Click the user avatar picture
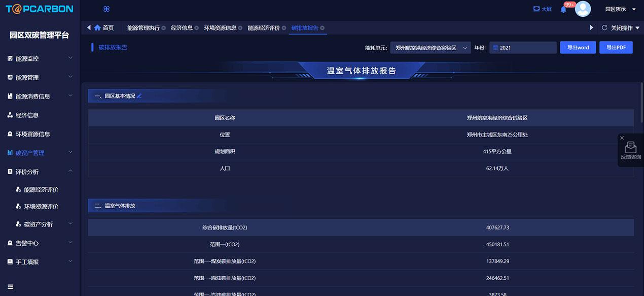644x296 pixels. [x=583, y=9]
